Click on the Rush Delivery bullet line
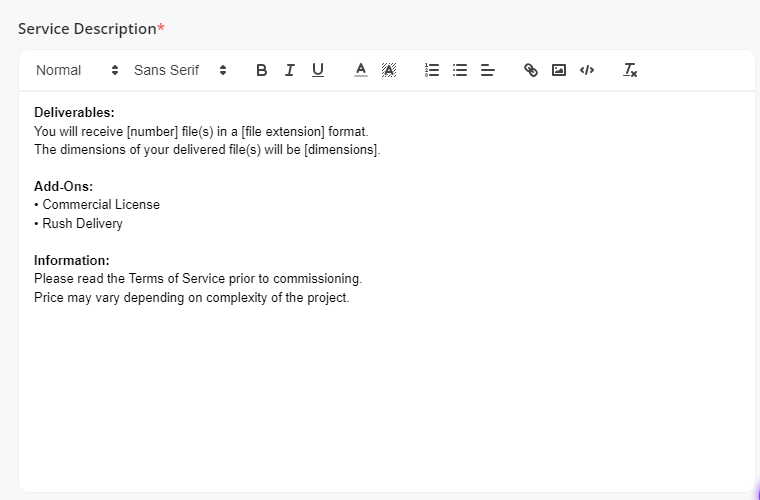This screenshot has height=500, width=760. (82, 224)
